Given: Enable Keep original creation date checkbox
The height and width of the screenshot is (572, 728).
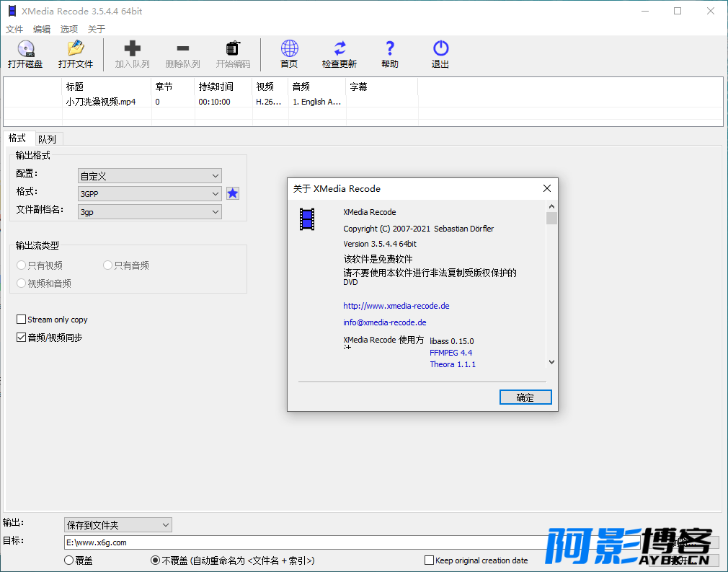Looking at the screenshot, I should 430,560.
